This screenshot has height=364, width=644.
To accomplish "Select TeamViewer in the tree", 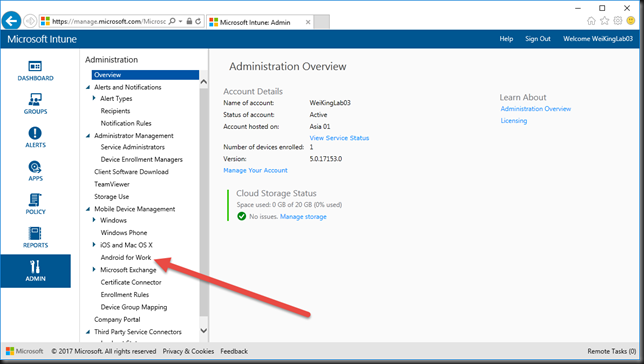I will tap(112, 184).
